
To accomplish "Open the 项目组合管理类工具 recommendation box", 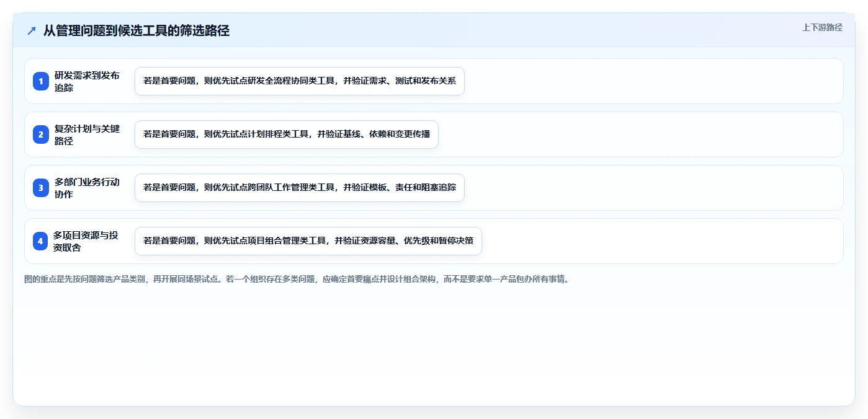I will coord(308,241).
